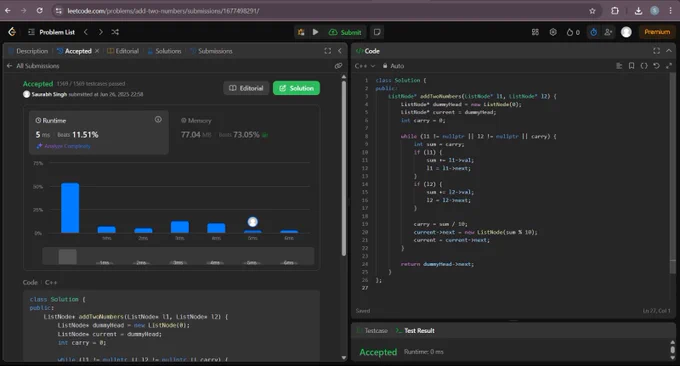Click the streak fire counter
The image size is (680, 366).
click(573, 32)
